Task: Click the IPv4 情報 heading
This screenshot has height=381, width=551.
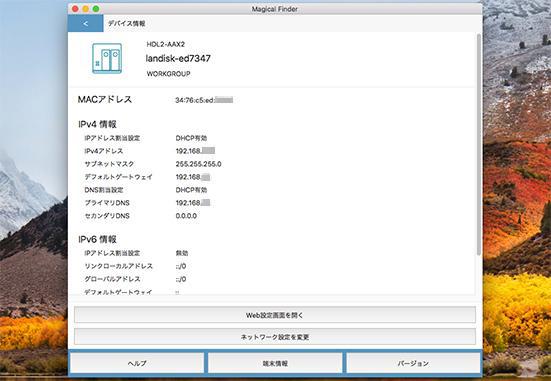Action: pyautogui.click(x=97, y=124)
